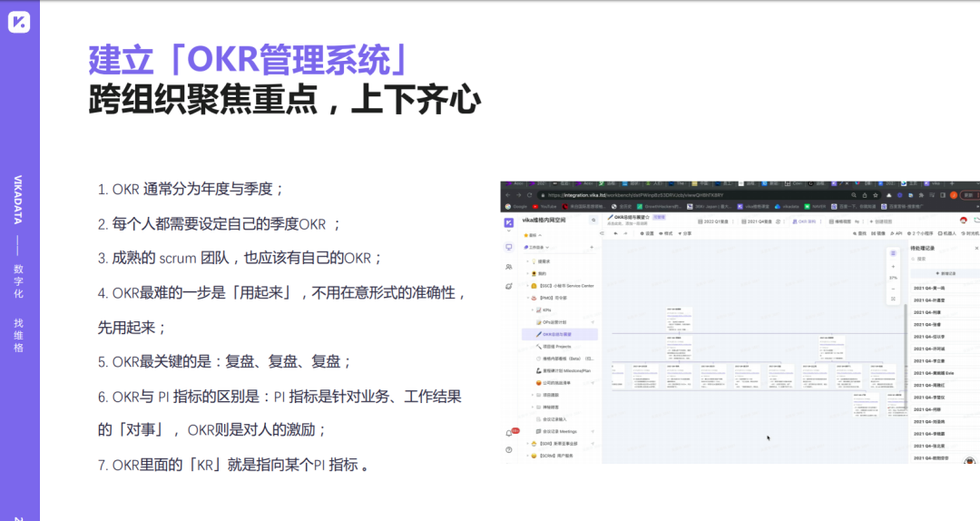Viewport: 980px width, 521px height.
Task: Select the OKR总结与展望 item in sidebar tree
Action: coord(559,334)
